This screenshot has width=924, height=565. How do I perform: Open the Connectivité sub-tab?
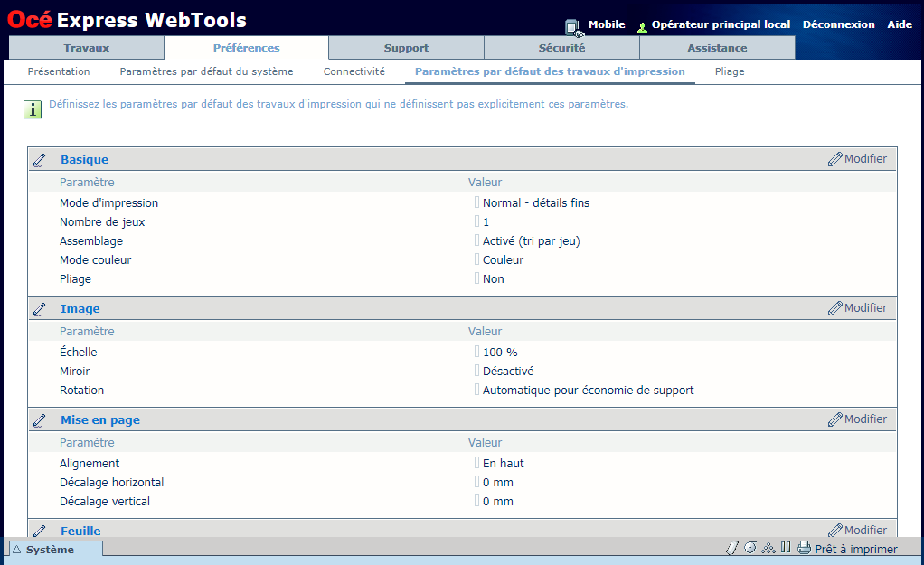[354, 71]
